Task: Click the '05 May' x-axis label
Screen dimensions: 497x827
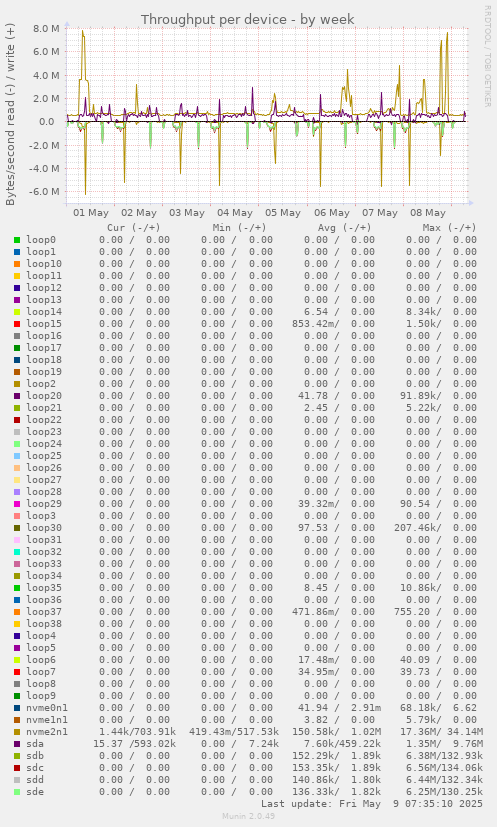Action: (283, 213)
